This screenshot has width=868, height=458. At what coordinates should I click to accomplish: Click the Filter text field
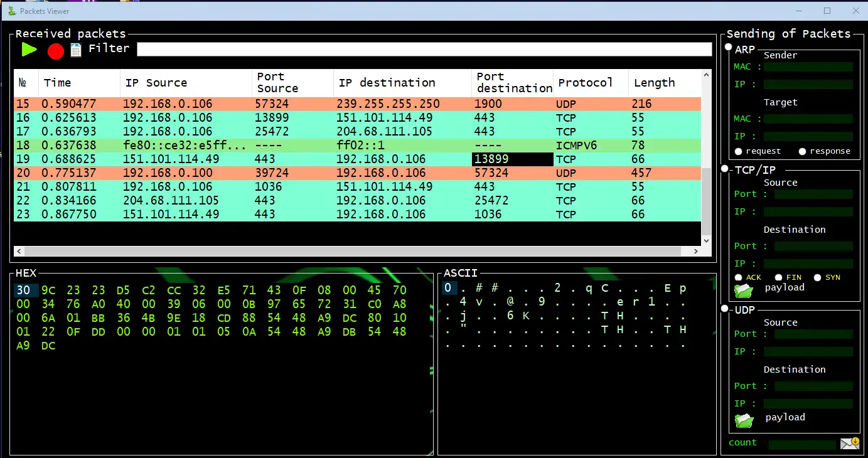(424, 49)
